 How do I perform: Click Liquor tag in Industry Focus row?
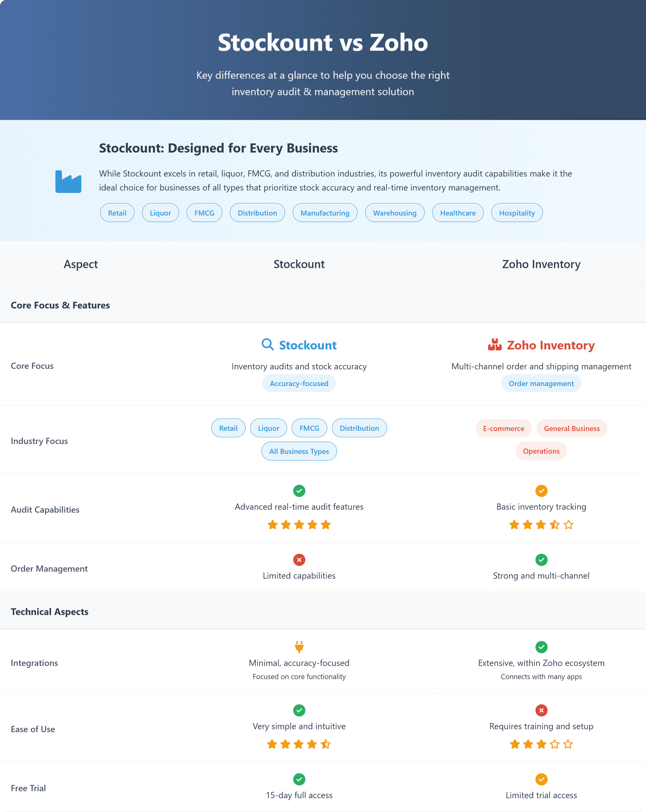pos(268,428)
